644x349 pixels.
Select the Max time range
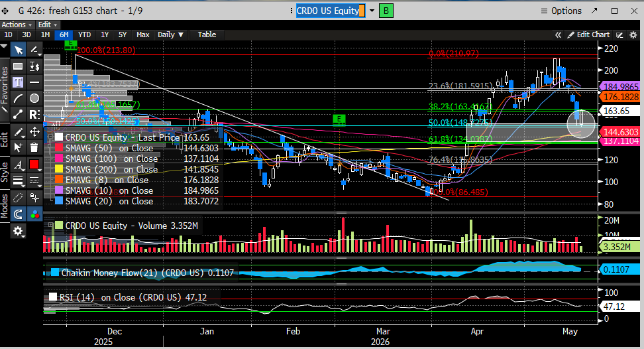tap(142, 35)
